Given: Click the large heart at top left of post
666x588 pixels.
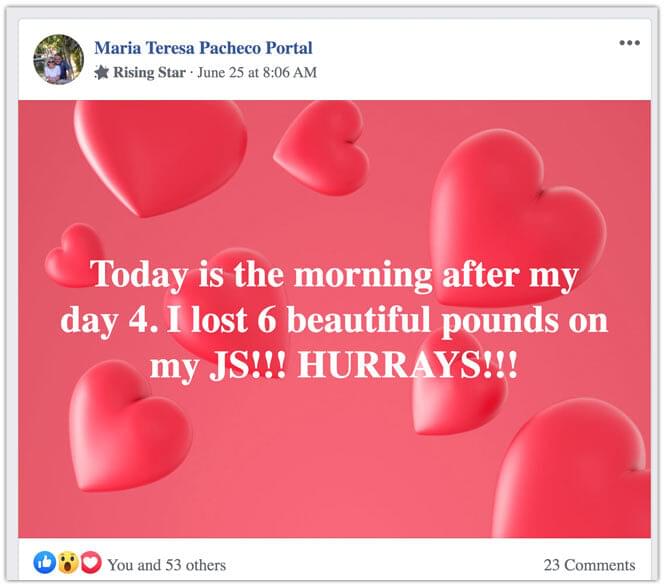Looking at the screenshot, I should tap(160, 158).
